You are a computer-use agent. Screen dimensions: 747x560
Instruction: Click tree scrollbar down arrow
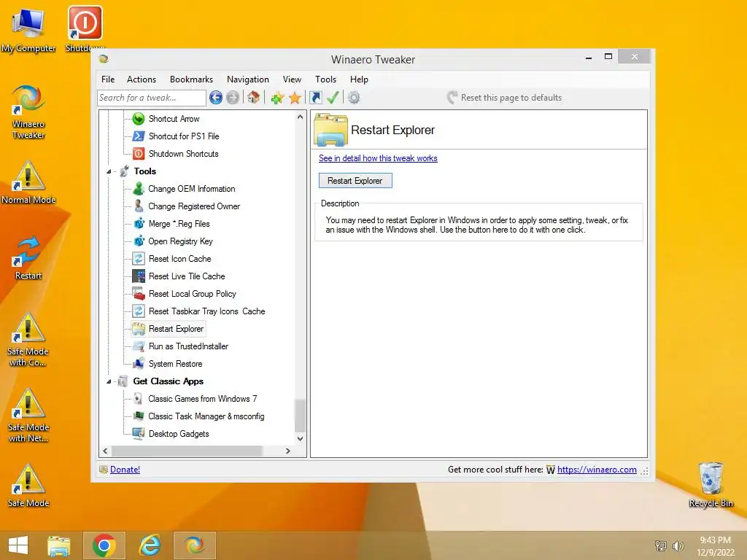300,438
